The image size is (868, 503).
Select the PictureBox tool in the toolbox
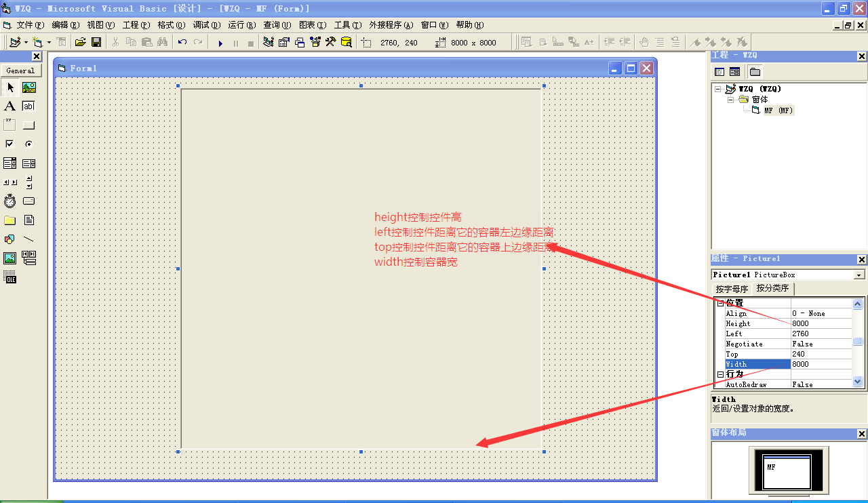tap(29, 87)
